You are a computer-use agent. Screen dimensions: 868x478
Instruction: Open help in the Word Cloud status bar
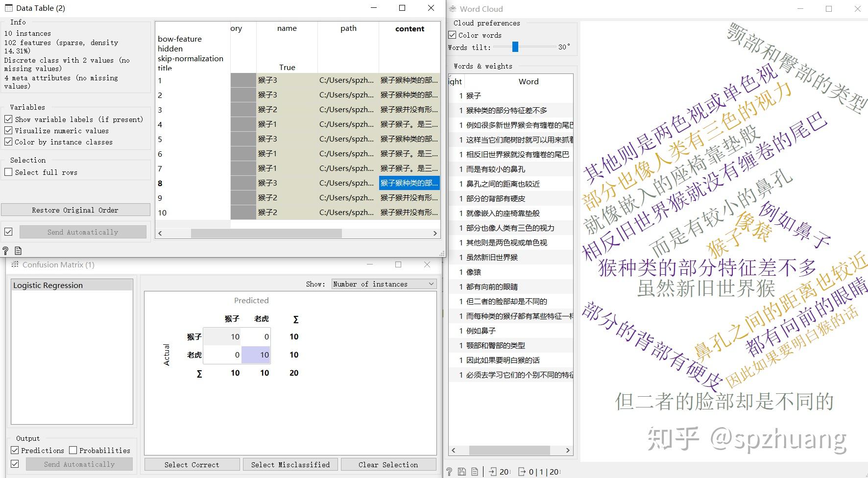(x=449, y=472)
